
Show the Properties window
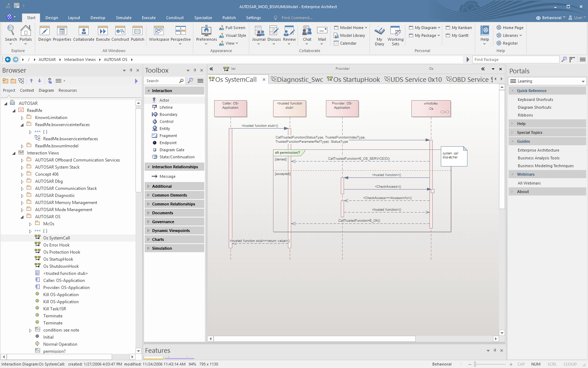tap(62, 34)
